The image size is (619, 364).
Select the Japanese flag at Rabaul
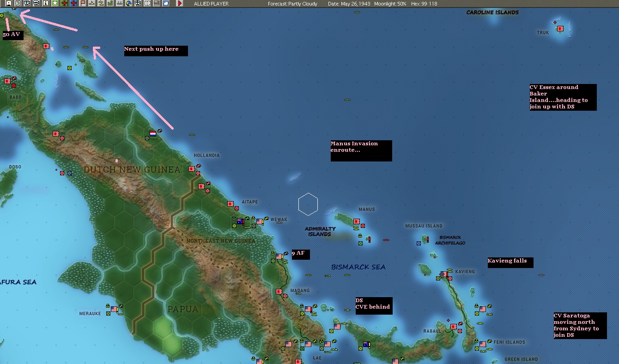pos(454,326)
